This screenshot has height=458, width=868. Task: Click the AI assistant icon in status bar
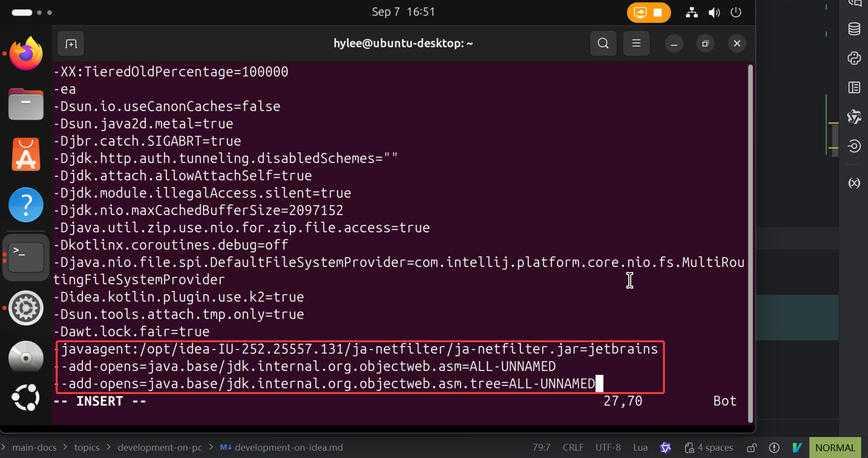click(665, 448)
